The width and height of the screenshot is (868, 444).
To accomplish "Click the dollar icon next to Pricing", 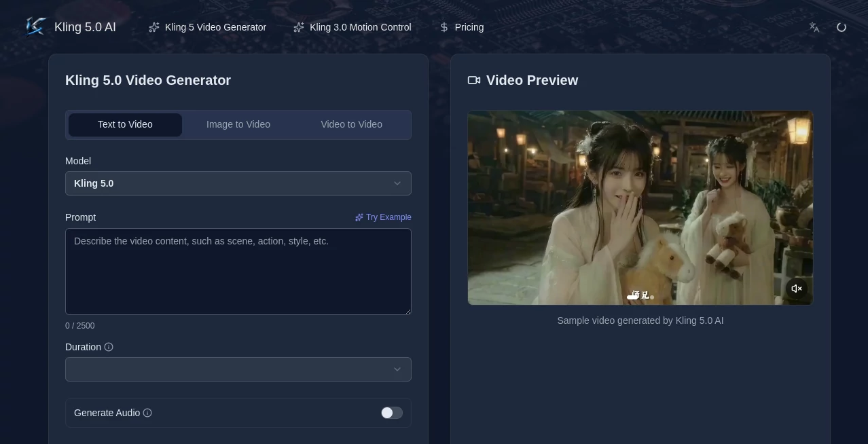I will [x=444, y=27].
